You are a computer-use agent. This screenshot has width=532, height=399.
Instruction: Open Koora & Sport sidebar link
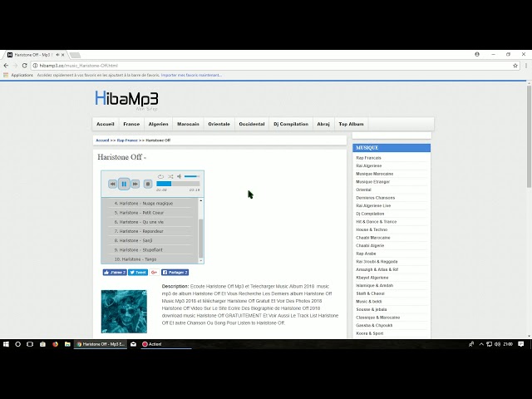(x=369, y=333)
